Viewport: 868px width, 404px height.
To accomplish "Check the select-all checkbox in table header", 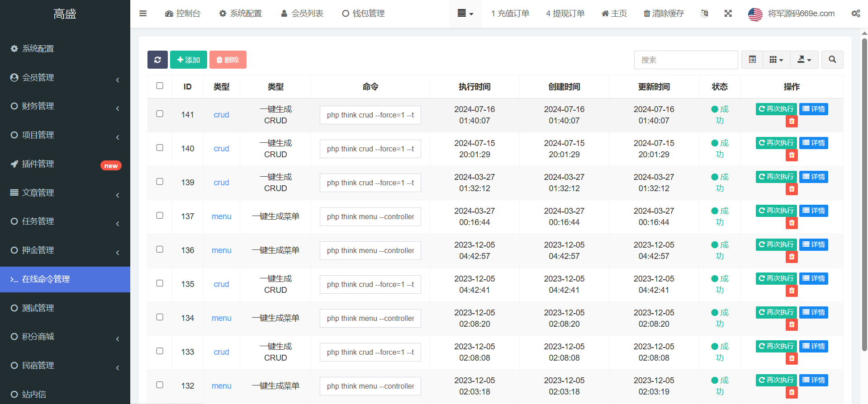I will (160, 86).
